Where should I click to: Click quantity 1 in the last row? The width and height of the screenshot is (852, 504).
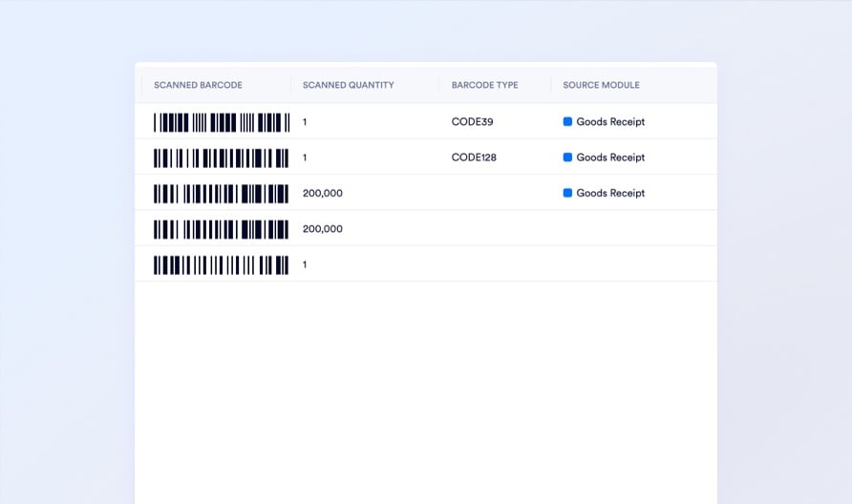tap(305, 264)
